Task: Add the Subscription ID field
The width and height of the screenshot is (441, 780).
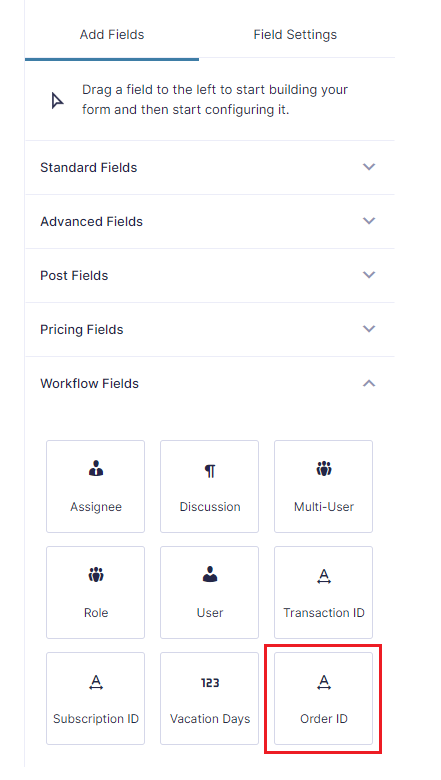Action: (x=95, y=698)
